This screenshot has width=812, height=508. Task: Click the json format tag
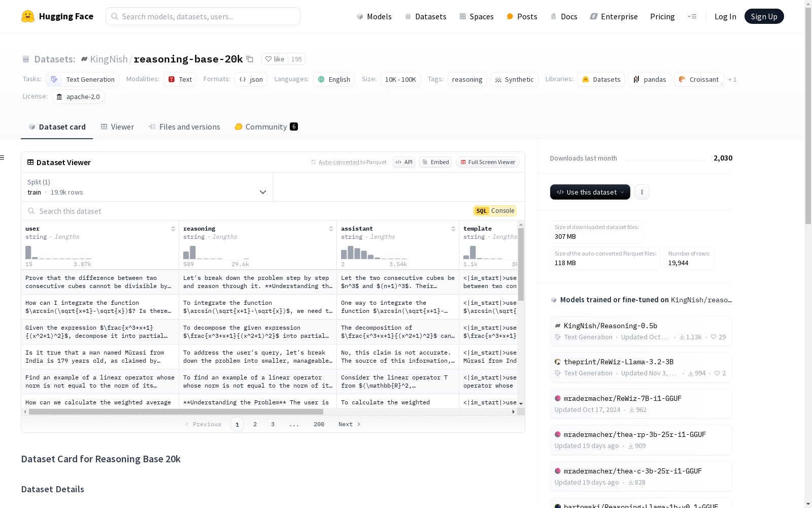click(x=251, y=79)
